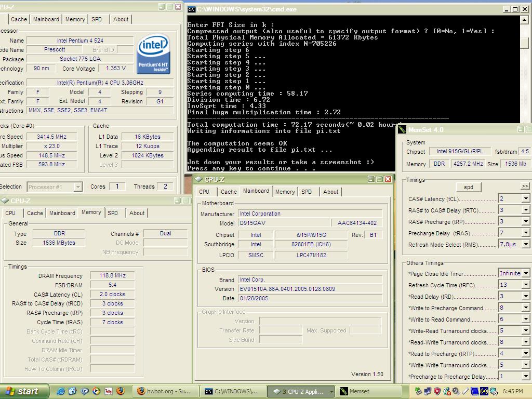
Task: Click the >> expand button in MemSet
Action: tap(525, 187)
